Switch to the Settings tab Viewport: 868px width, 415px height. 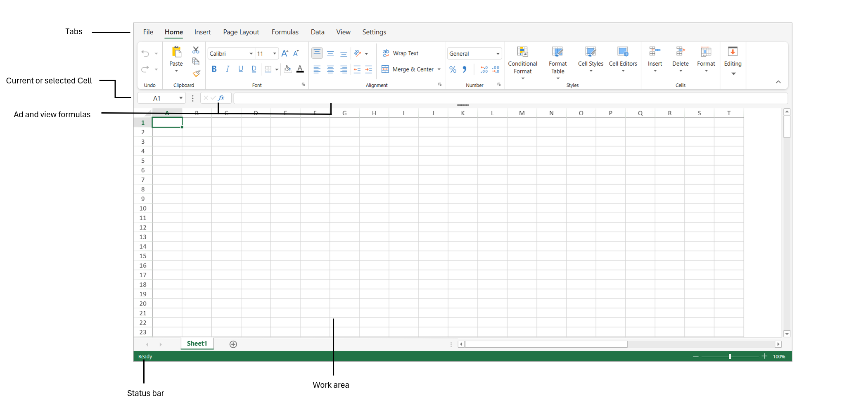(374, 32)
